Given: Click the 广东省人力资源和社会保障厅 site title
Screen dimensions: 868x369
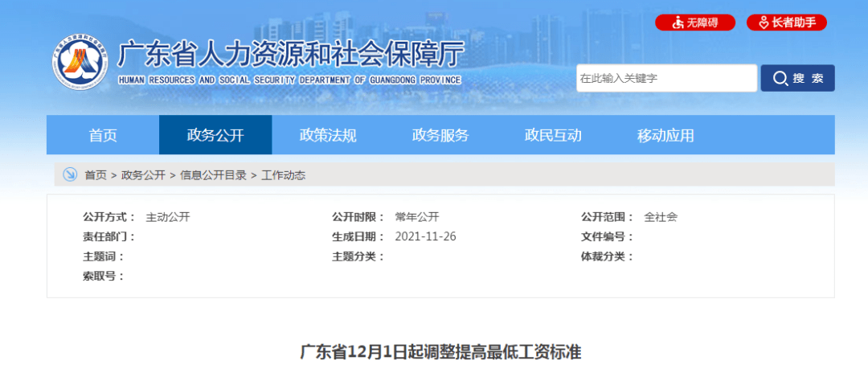Looking at the screenshot, I should click(x=291, y=56).
